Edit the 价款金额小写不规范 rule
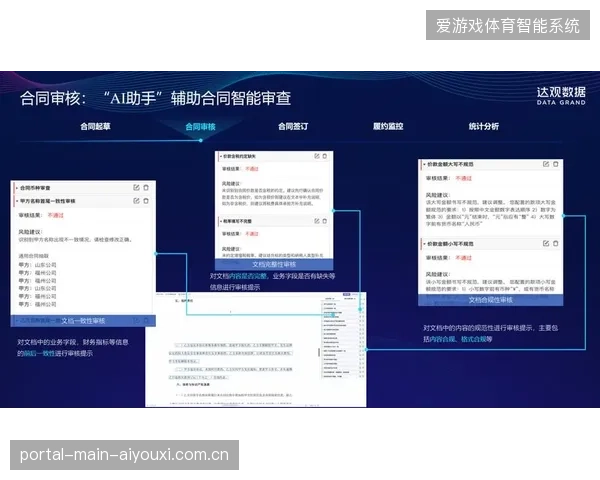 (x=546, y=243)
